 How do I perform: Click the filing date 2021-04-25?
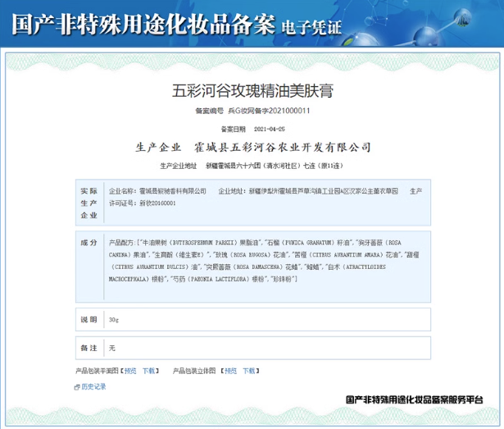pos(270,129)
